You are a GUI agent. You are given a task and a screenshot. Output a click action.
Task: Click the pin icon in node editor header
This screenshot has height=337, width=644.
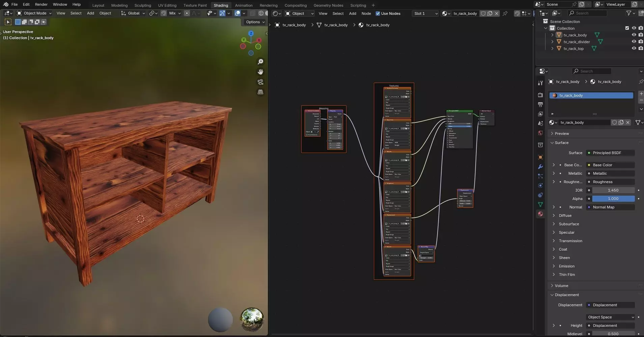(505, 13)
